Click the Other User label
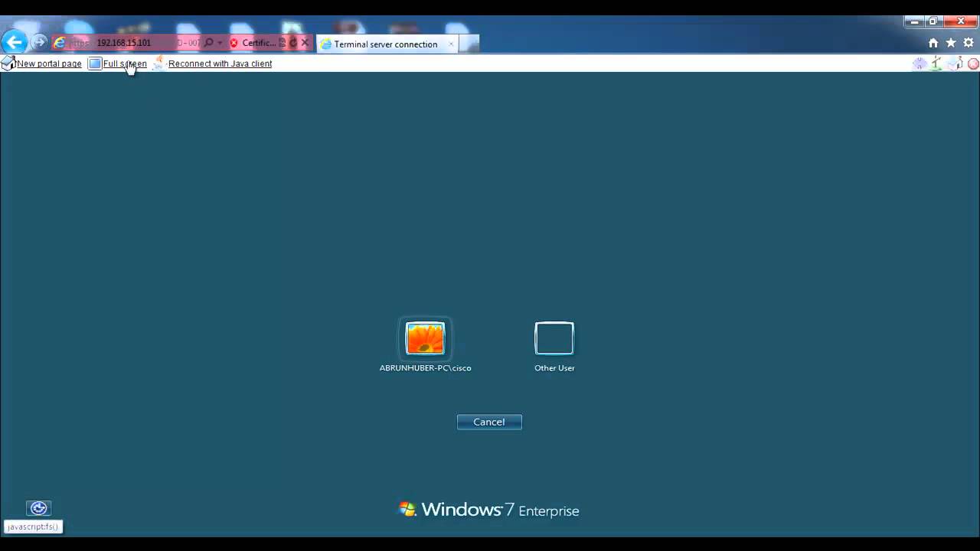The image size is (980, 551). coord(554,368)
